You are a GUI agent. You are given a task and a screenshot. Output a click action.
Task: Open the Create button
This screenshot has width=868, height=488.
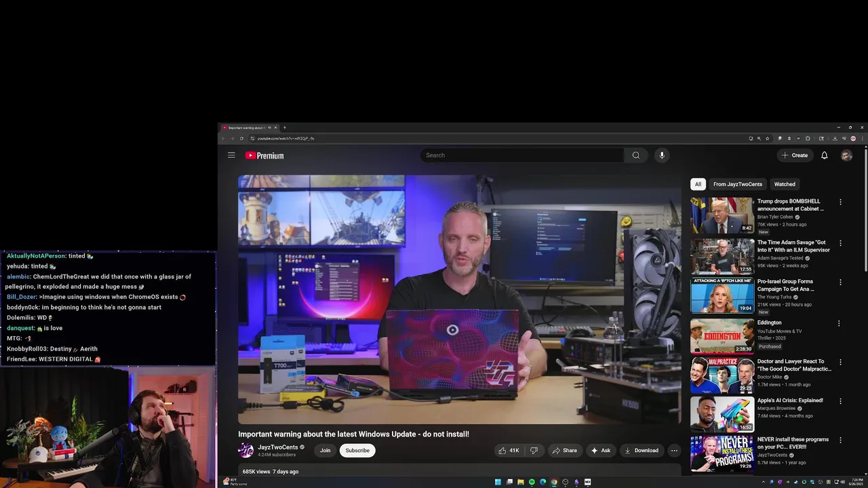click(x=795, y=155)
